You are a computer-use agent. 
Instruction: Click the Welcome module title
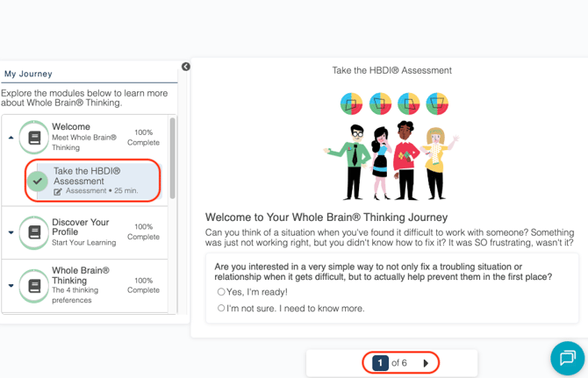(71, 126)
